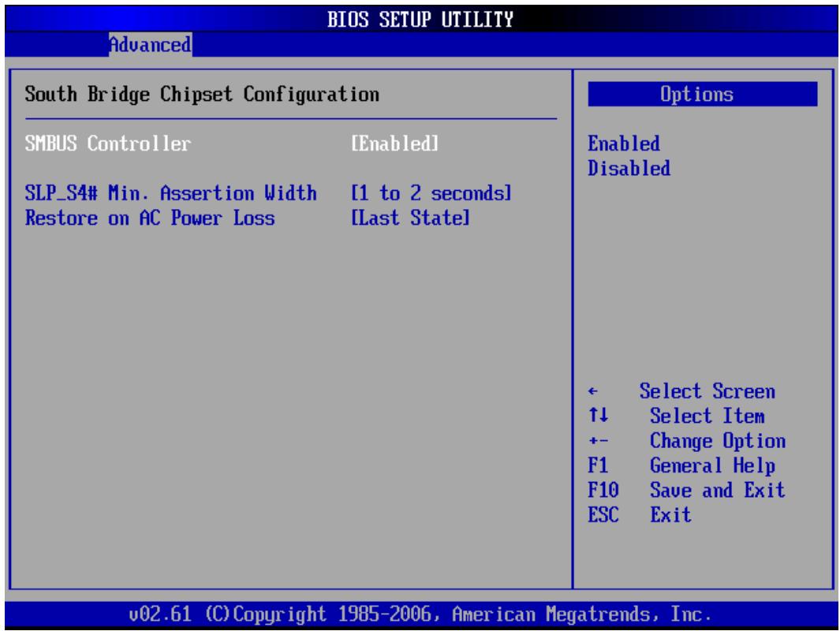Image resolution: width=840 pixels, height=631 pixels.
Task: Select SMBUS Controller setting
Action: tap(108, 144)
